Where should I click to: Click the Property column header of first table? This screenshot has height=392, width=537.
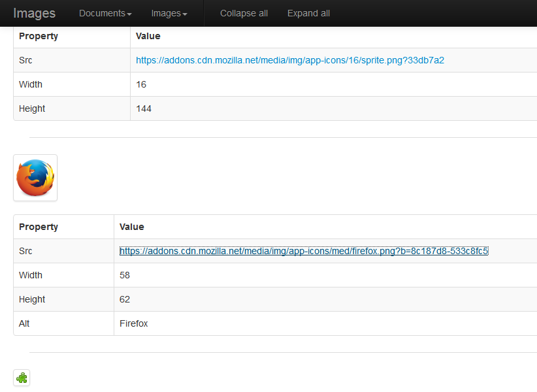[x=39, y=36]
